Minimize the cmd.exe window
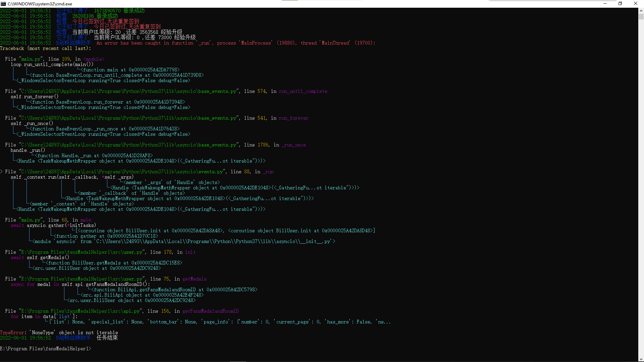This screenshot has width=644, height=362. (x=605, y=4)
